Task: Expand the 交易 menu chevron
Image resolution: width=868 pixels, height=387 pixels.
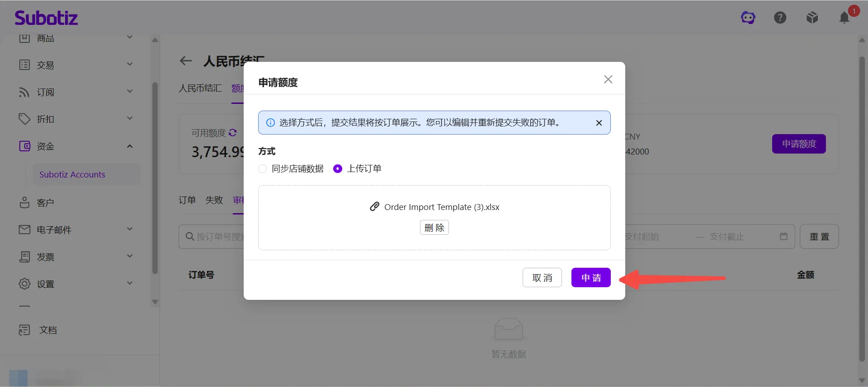Action: 130,64
